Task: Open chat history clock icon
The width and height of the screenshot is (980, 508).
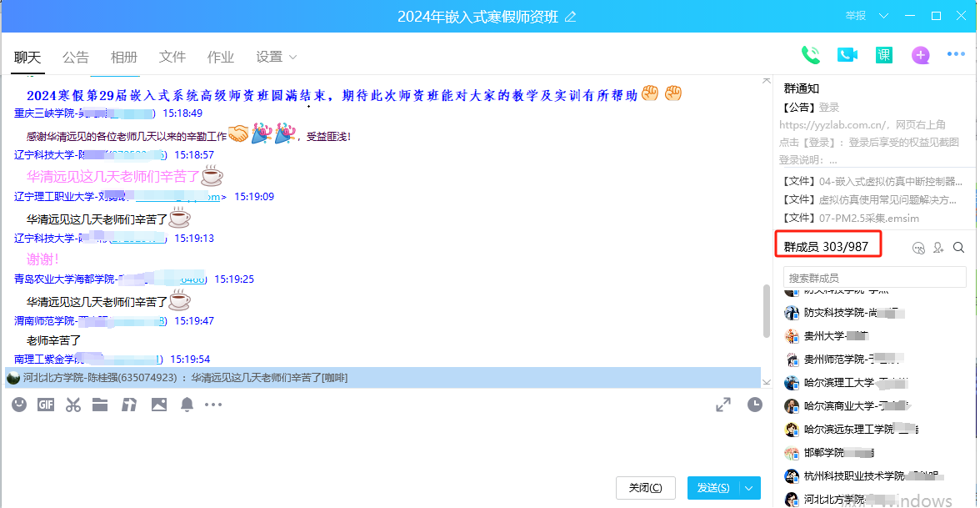Action: tap(755, 405)
